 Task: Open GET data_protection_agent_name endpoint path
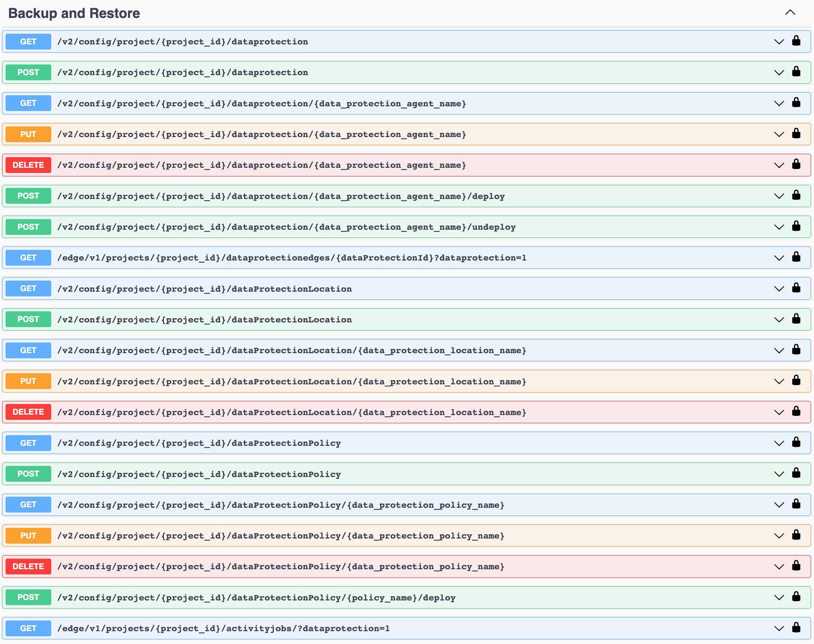pyautogui.click(x=262, y=103)
